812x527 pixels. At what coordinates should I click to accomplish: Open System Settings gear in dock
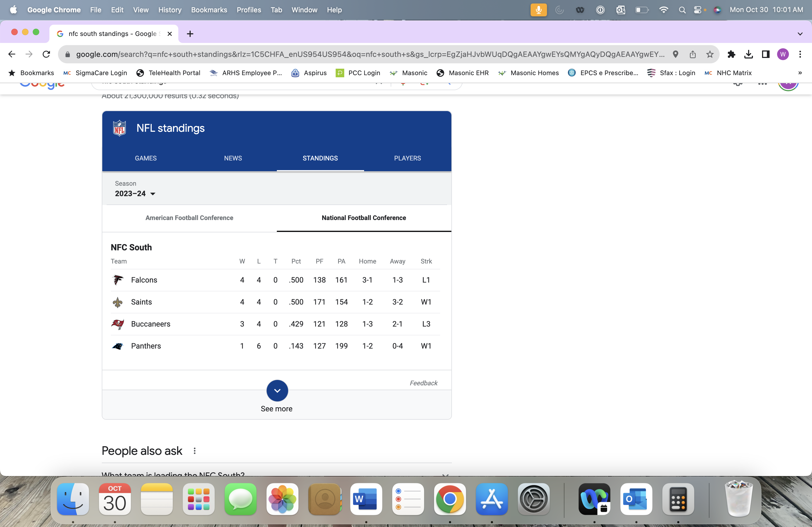534,499
